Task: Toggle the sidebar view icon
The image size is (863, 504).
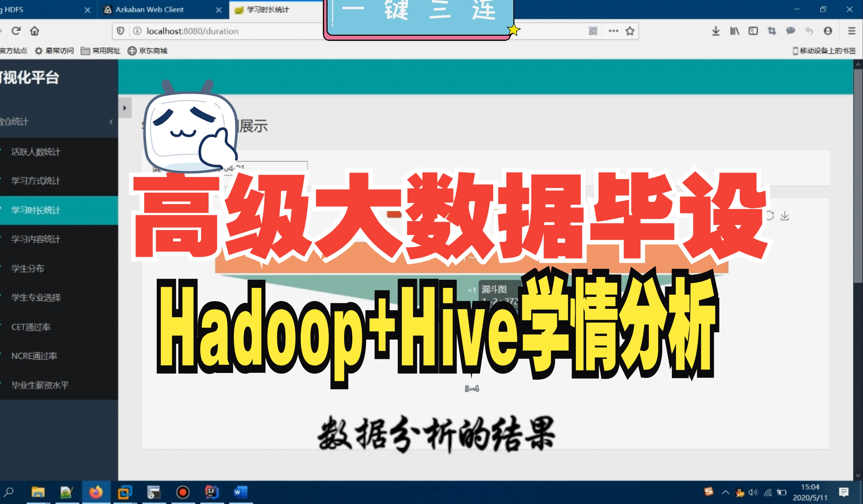Action: tap(753, 31)
